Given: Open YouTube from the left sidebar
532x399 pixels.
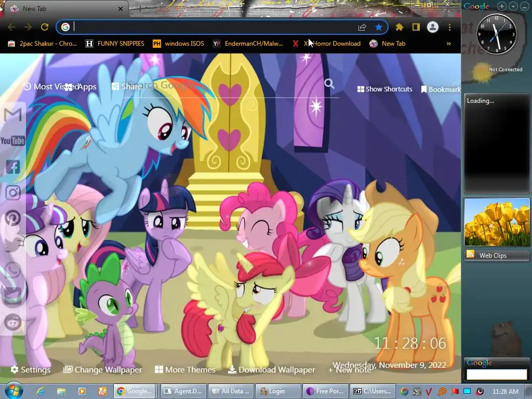Looking at the screenshot, I should tap(13, 140).
